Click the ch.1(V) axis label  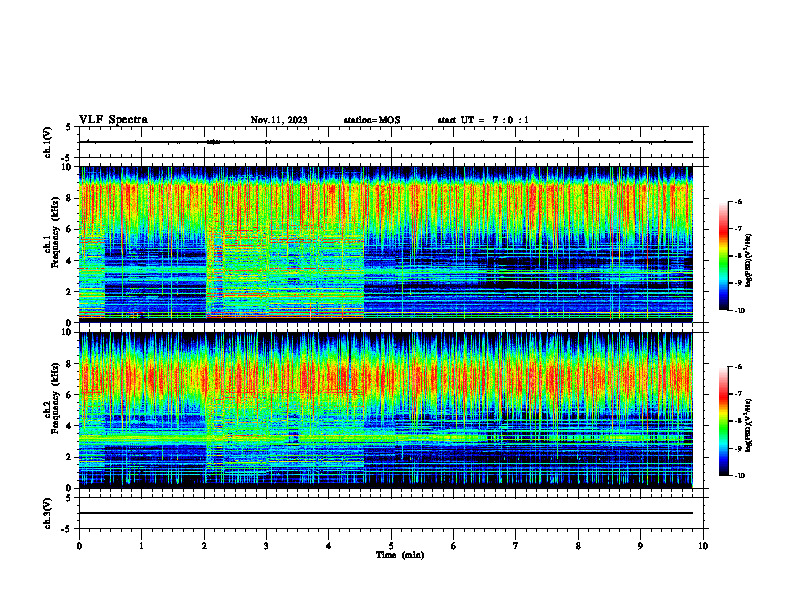[x=48, y=142]
